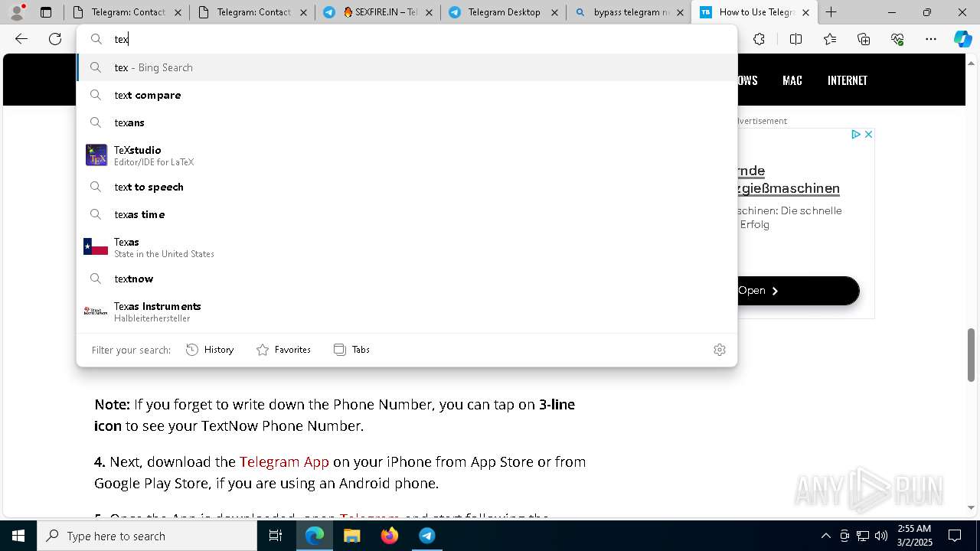Filter search by History
This screenshot has width=980, height=551.
pos(210,350)
